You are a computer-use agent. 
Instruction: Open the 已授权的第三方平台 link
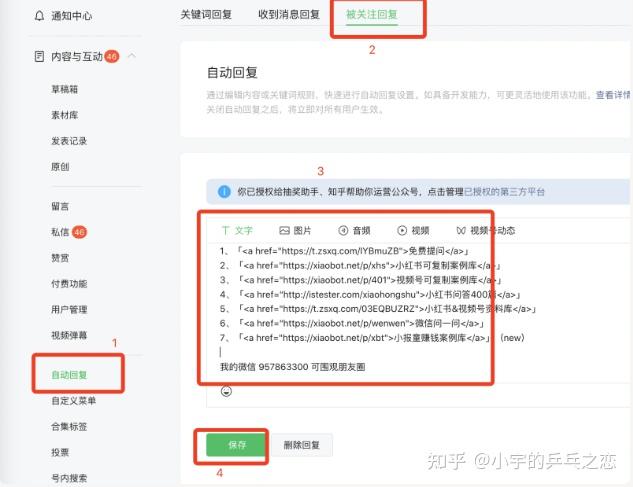504,192
